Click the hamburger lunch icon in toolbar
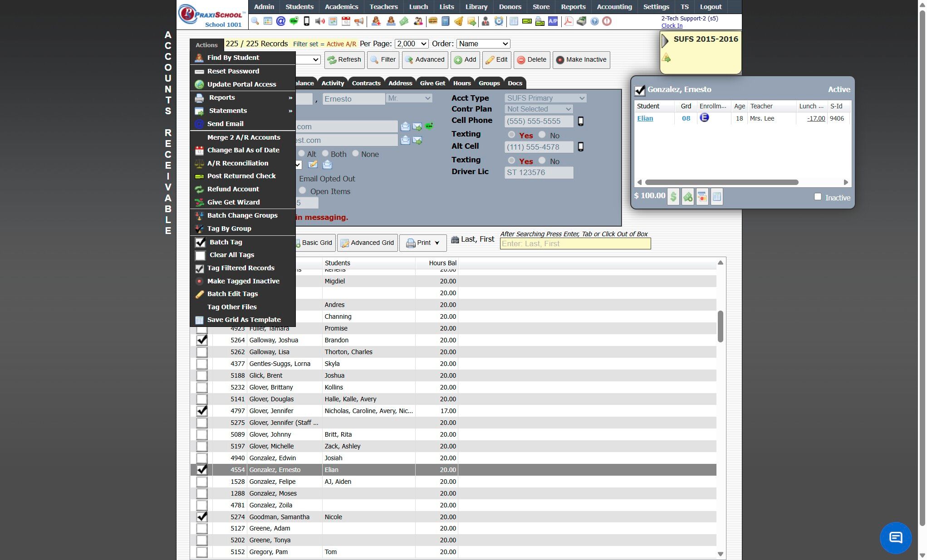The width and height of the screenshot is (927, 560). point(432,21)
